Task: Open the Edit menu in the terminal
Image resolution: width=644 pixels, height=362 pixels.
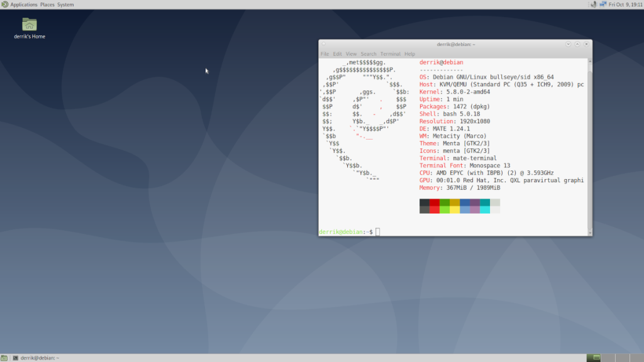Action: [337, 53]
